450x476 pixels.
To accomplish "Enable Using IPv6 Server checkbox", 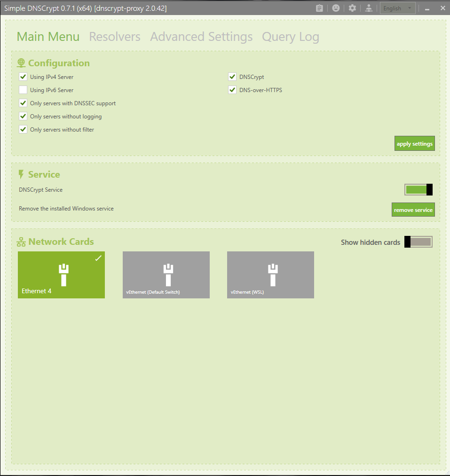I will (x=23, y=90).
